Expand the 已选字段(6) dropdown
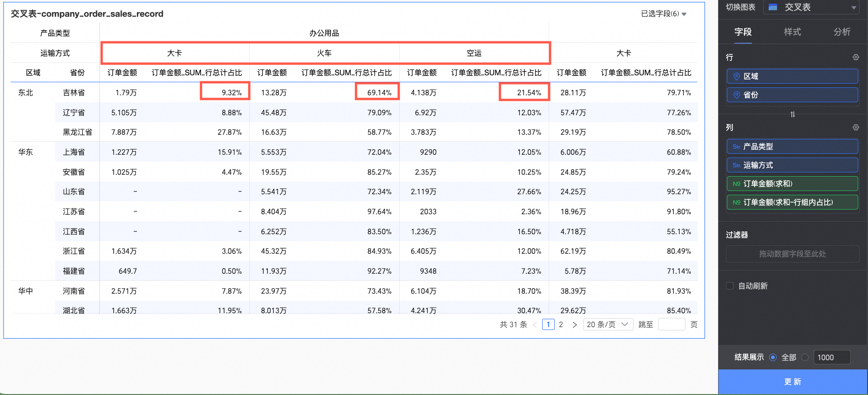This screenshot has height=395, width=868. pos(663,14)
